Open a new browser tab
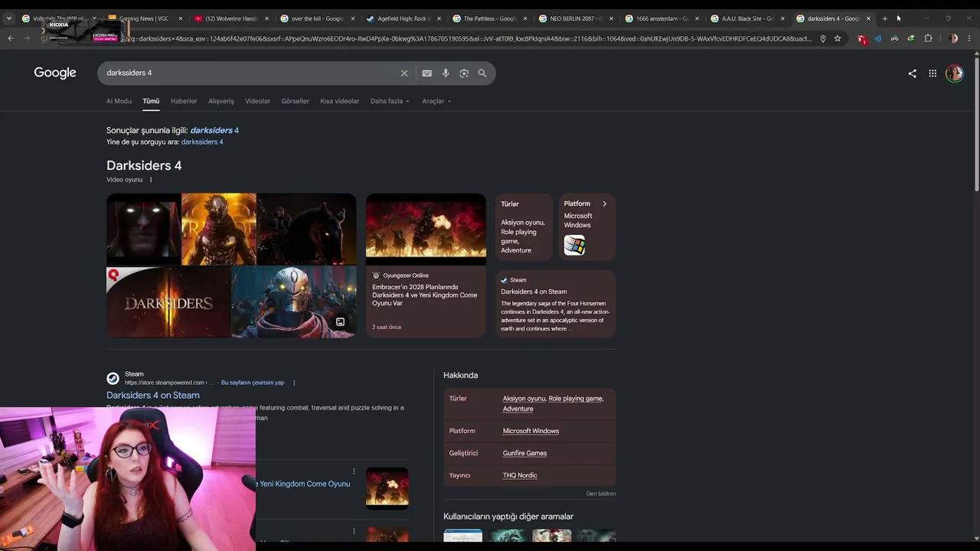This screenshot has width=980, height=551. click(x=884, y=18)
